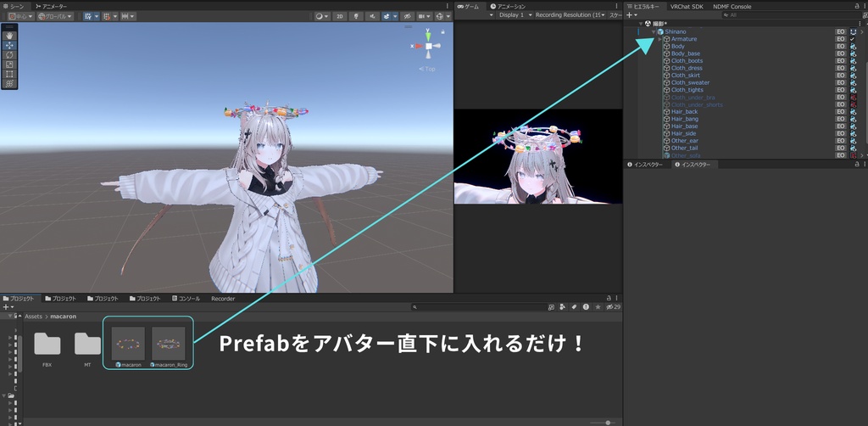Select Other_tail in the hierarchy
The height and width of the screenshot is (426, 868).
(684, 148)
